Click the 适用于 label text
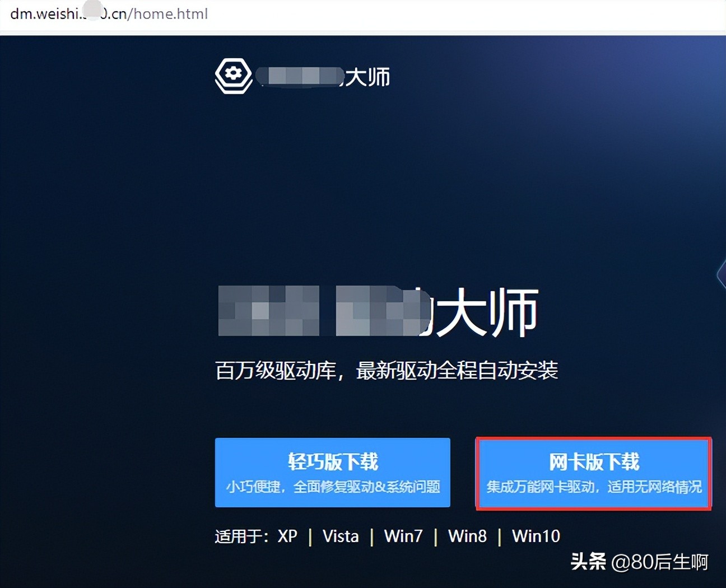Image resolution: width=726 pixels, height=588 pixels. coord(241,536)
